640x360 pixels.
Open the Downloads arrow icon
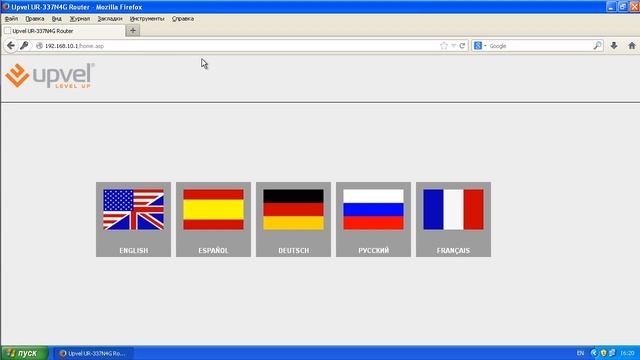[614, 46]
